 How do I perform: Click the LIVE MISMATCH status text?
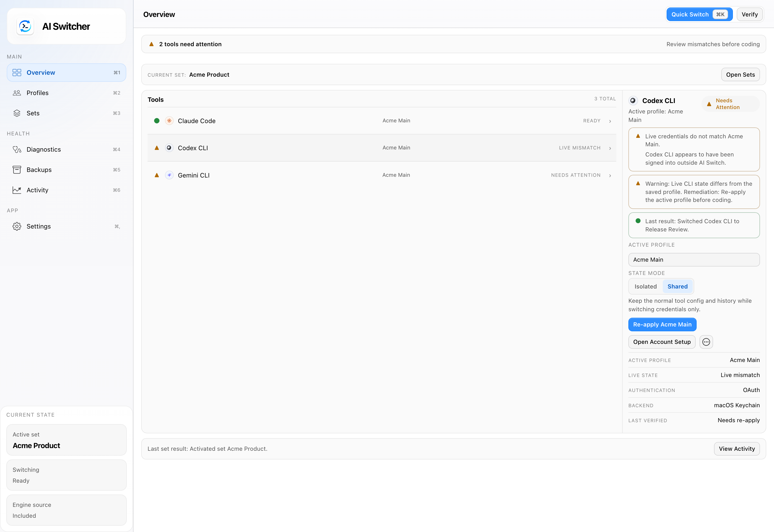(580, 148)
